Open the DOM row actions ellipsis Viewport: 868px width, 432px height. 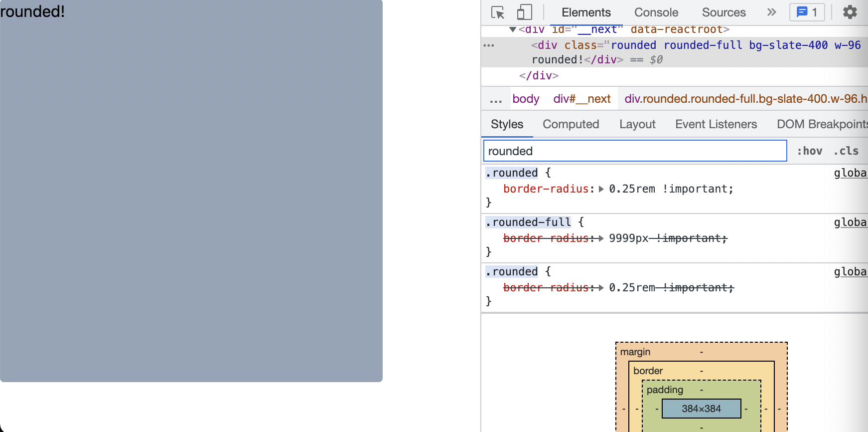[489, 45]
